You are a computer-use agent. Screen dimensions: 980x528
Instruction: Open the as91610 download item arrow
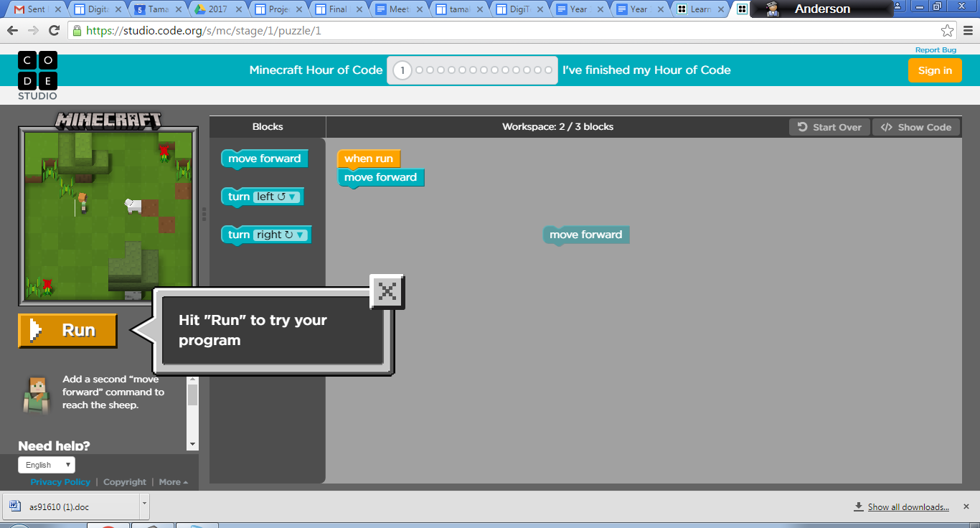click(144, 505)
